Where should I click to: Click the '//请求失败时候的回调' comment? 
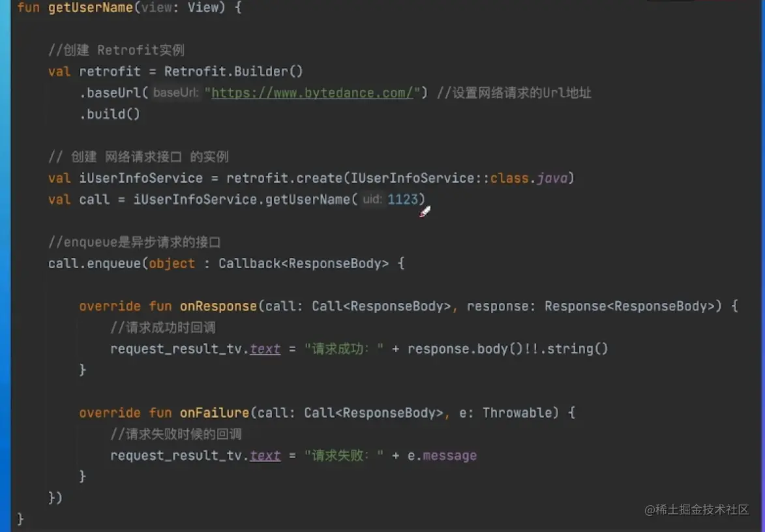(175, 434)
